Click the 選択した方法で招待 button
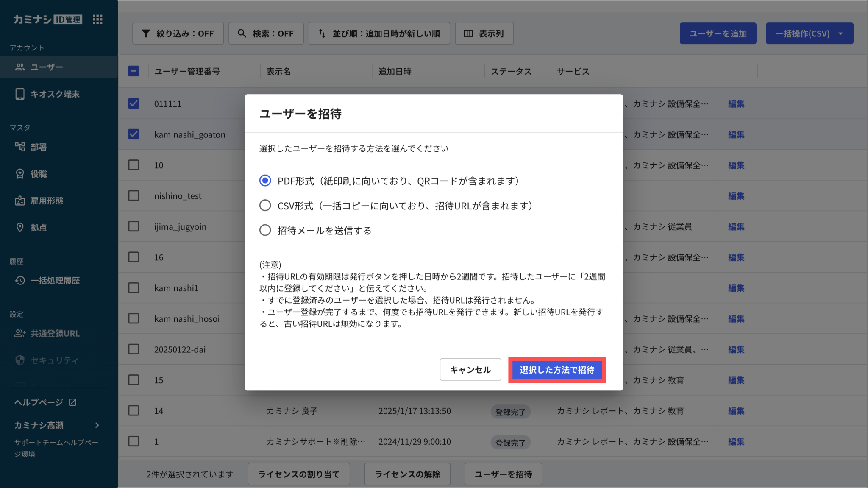Image resolution: width=868 pixels, height=488 pixels. click(x=557, y=370)
